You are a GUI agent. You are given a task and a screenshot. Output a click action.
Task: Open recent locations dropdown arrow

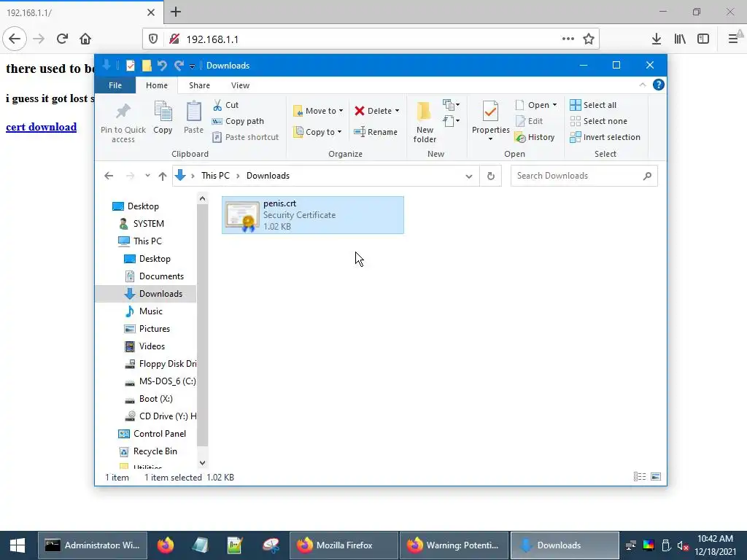pyautogui.click(x=147, y=176)
